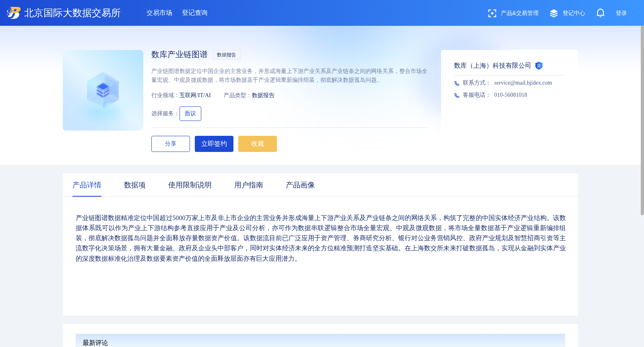Click the Beijing data exchange logo icon
The height and width of the screenshot is (347, 644).
click(13, 13)
